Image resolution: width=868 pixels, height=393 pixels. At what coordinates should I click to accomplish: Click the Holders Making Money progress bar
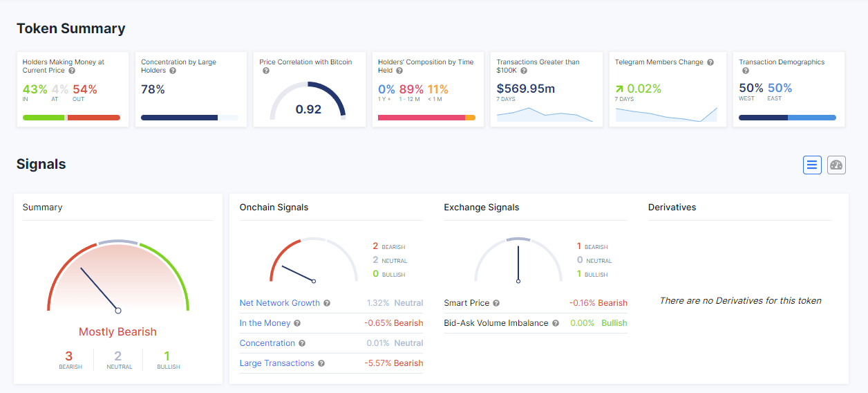click(x=71, y=118)
